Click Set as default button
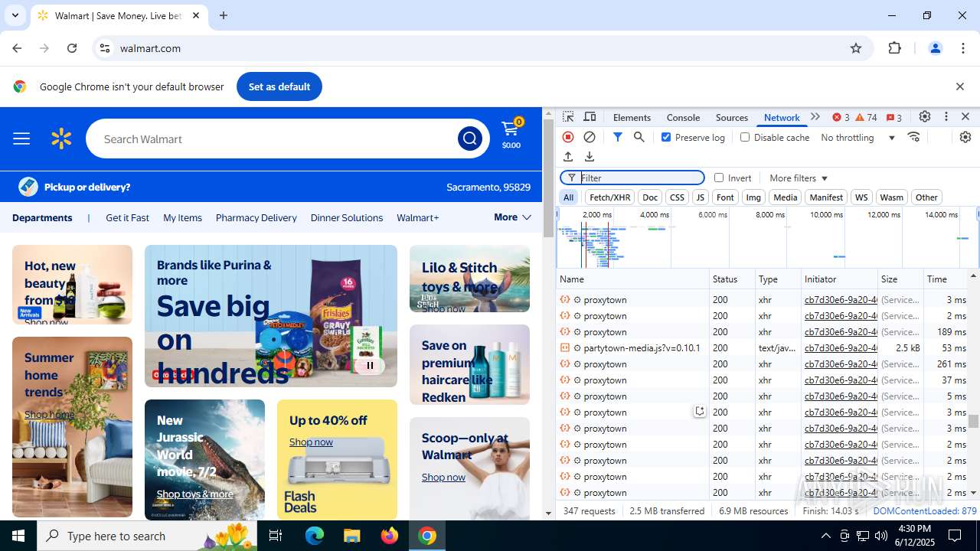The height and width of the screenshot is (551, 980). 279,86
